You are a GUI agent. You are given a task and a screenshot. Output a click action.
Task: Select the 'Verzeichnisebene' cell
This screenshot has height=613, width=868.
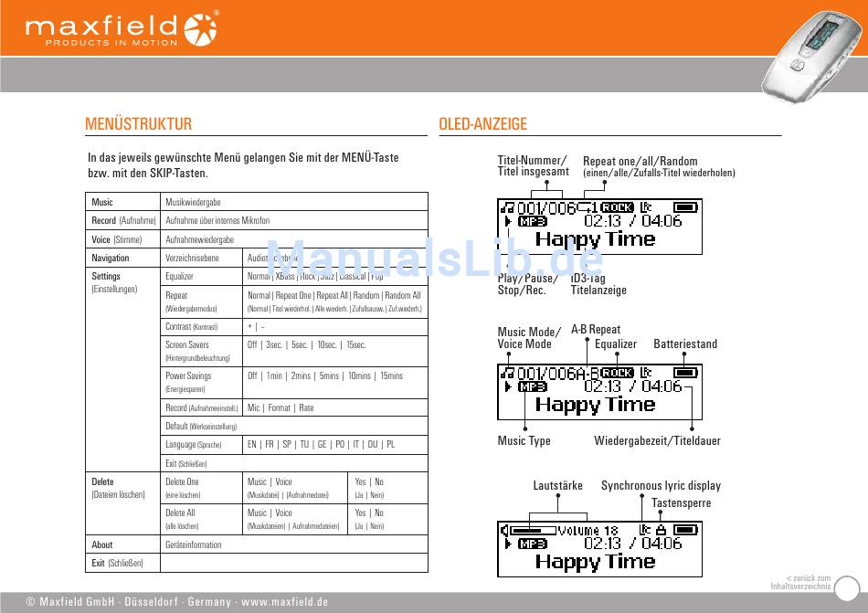(x=202, y=258)
